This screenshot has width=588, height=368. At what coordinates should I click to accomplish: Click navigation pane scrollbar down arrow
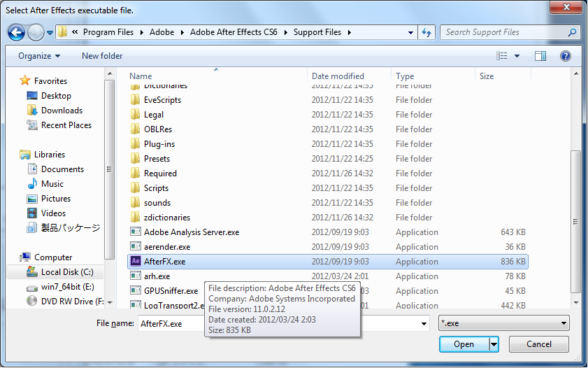[110, 302]
